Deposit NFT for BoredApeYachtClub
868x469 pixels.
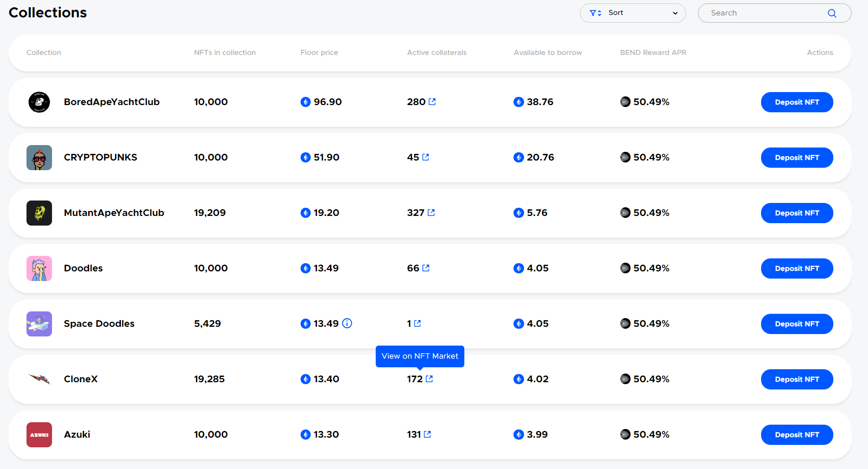point(797,102)
